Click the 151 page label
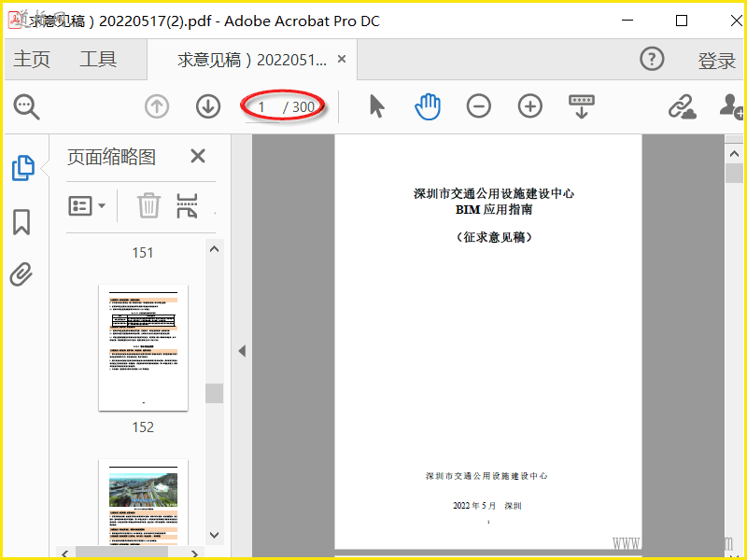The image size is (747, 560). (x=143, y=252)
